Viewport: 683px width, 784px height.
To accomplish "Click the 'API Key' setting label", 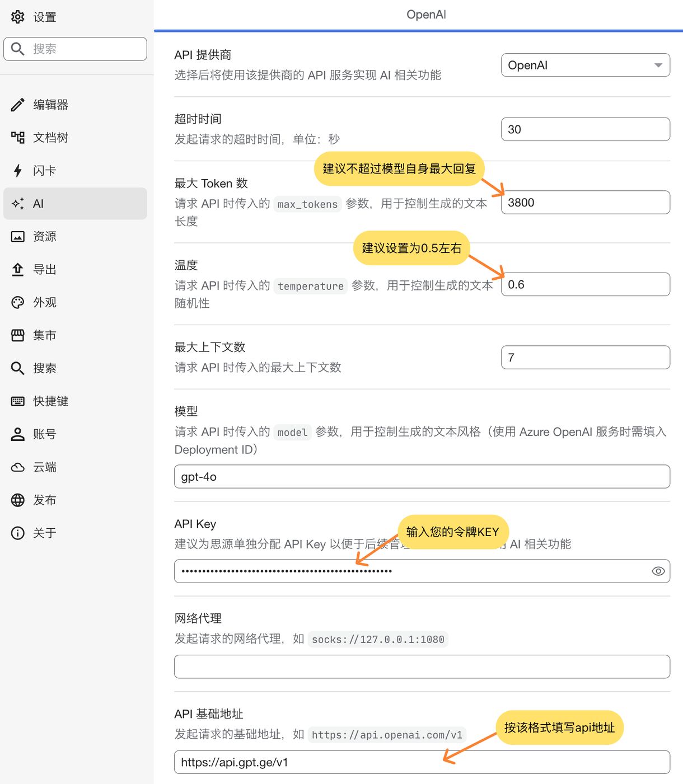I will [x=195, y=524].
